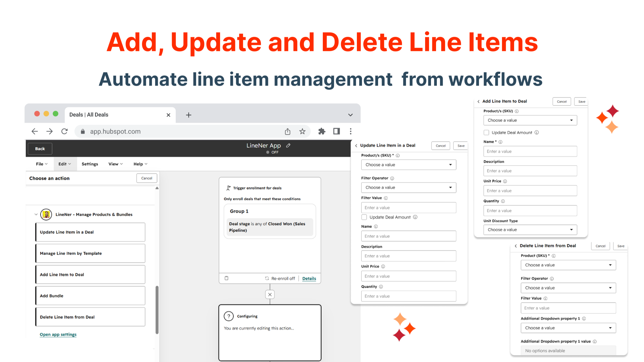Screen dimensions: 644x362
Task: Open a new browser tab with plus
Action: 189,115
